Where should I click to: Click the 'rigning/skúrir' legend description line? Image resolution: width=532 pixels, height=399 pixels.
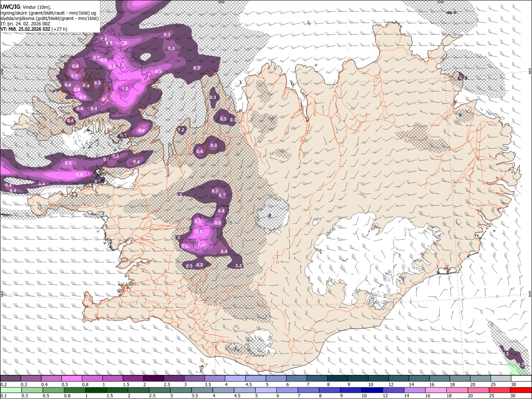tap(48, 12)
